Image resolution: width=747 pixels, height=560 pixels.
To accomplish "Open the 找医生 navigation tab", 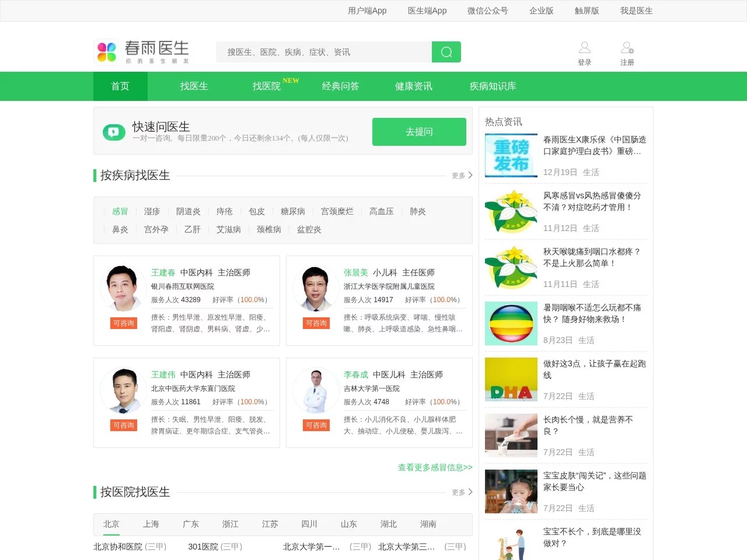I will point(194,86).
